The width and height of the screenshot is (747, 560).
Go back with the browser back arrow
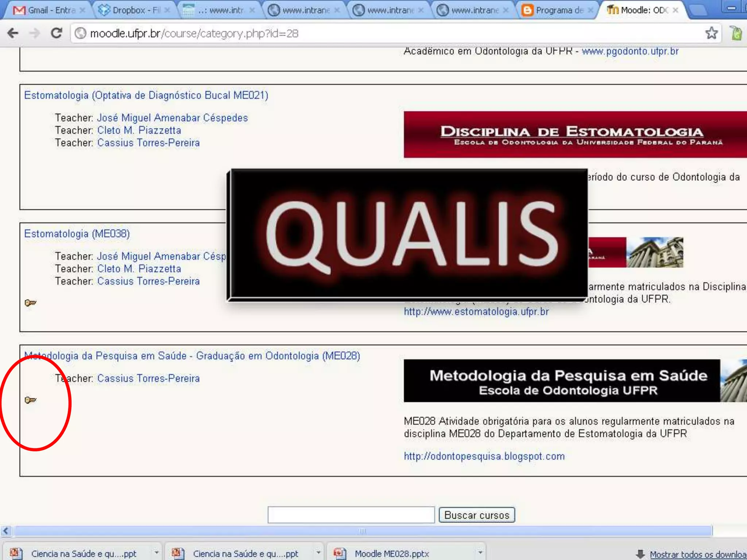13,34
